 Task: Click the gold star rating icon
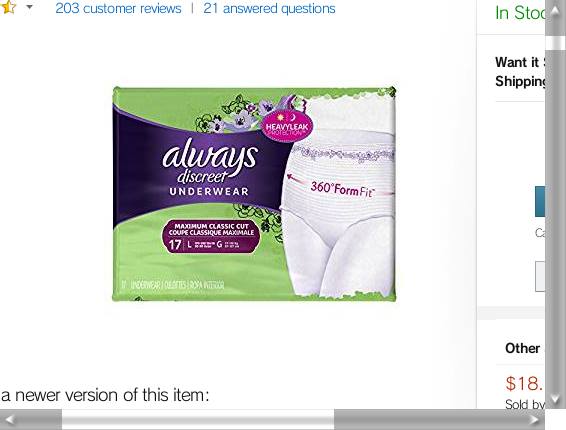[x=8, y=7]
